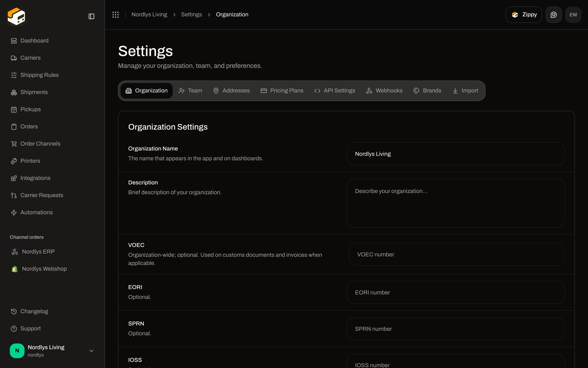Select the Webhooks tab
Image resolution: width=588 pixels, height=368 pixels.
(384, 91)
